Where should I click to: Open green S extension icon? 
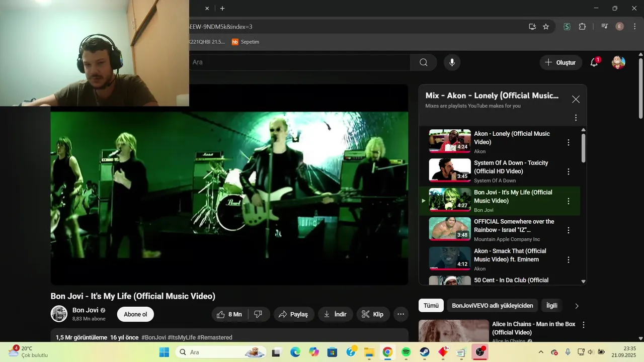tap(567, 27)
